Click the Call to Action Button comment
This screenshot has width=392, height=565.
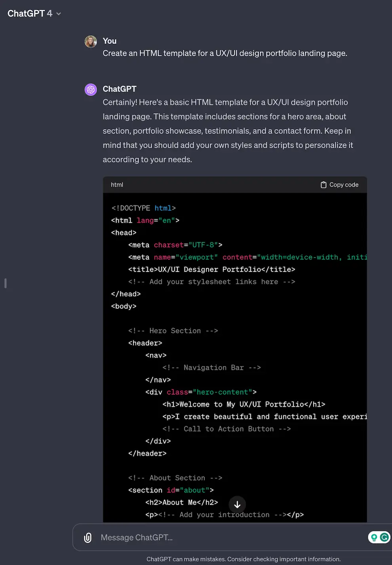pyautogui.click(x=226, y=429)
